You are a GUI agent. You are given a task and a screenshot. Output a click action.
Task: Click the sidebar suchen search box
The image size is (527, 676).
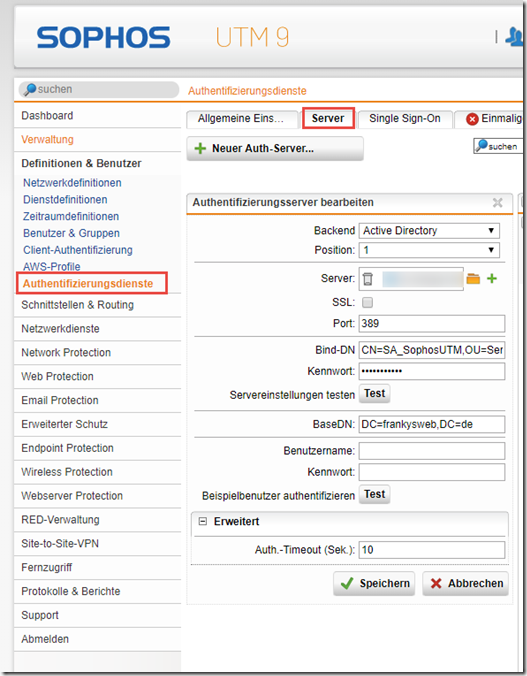tap(99, 89)
